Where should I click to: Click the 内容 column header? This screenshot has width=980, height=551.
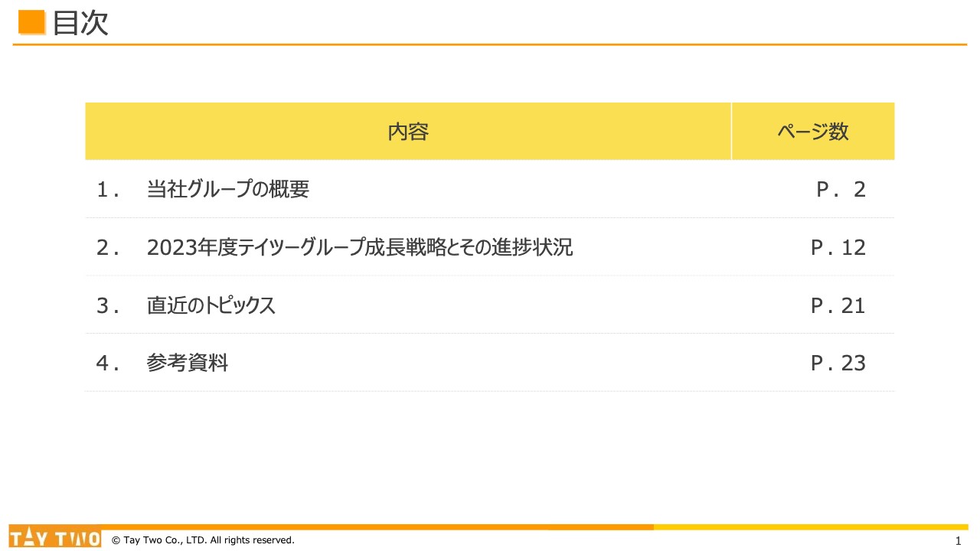(407, 131)
